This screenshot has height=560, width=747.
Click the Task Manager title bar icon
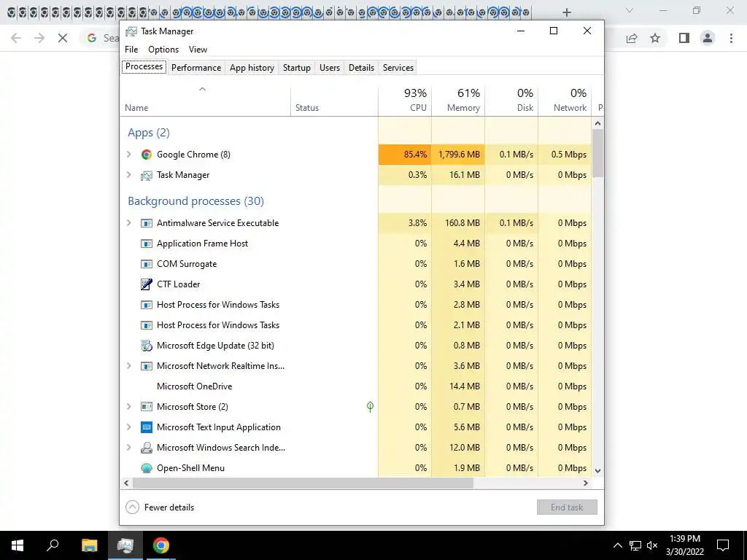(131, 31)
